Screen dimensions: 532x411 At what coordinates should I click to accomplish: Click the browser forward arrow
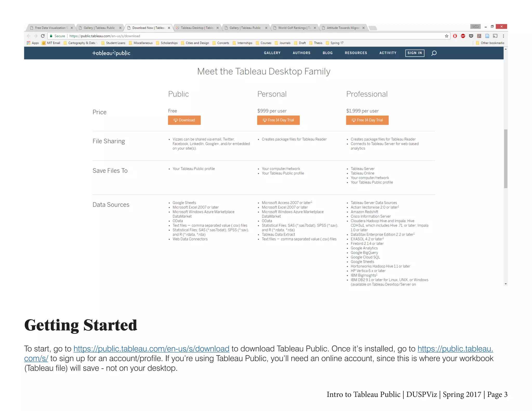[36, 36]
